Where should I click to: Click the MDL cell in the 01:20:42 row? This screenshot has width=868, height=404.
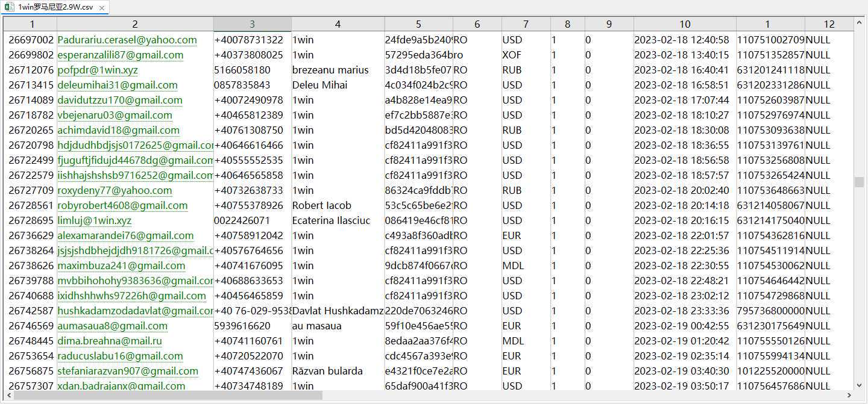tap(526, 341)
